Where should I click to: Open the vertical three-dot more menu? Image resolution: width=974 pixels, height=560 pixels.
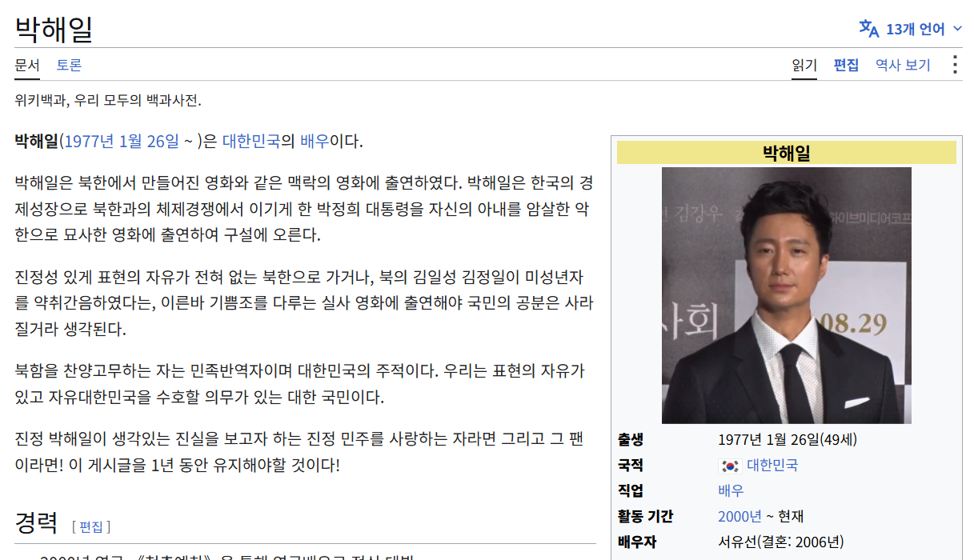[x=954, y=65]
